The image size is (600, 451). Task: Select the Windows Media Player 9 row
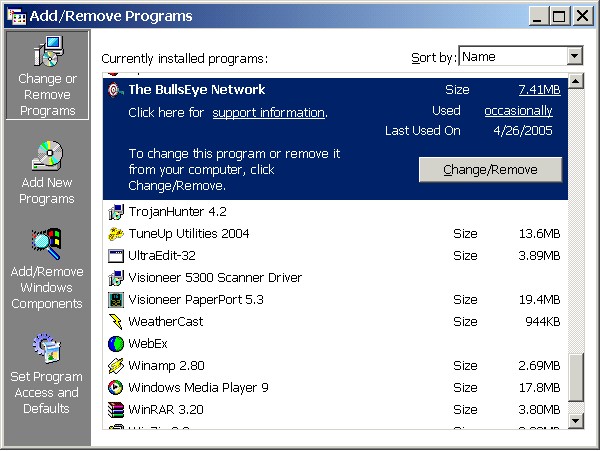coord(335,388)
